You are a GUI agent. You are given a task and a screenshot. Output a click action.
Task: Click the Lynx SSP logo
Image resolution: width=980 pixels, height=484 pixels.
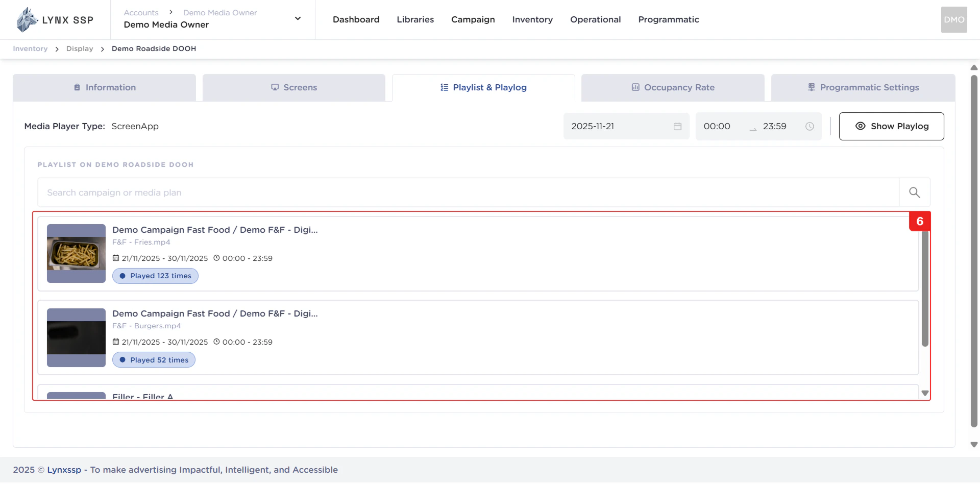tap(55, 20)
